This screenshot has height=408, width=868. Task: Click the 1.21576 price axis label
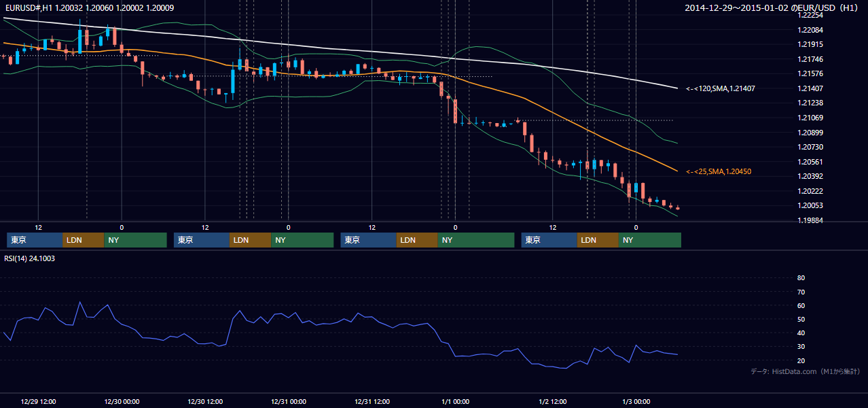coord(810,73)
